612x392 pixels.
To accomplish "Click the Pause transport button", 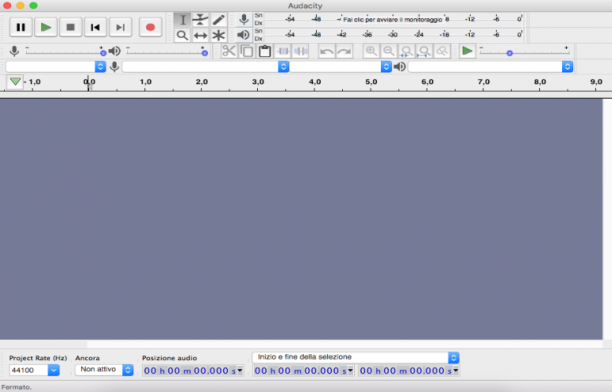I will 21,27.
